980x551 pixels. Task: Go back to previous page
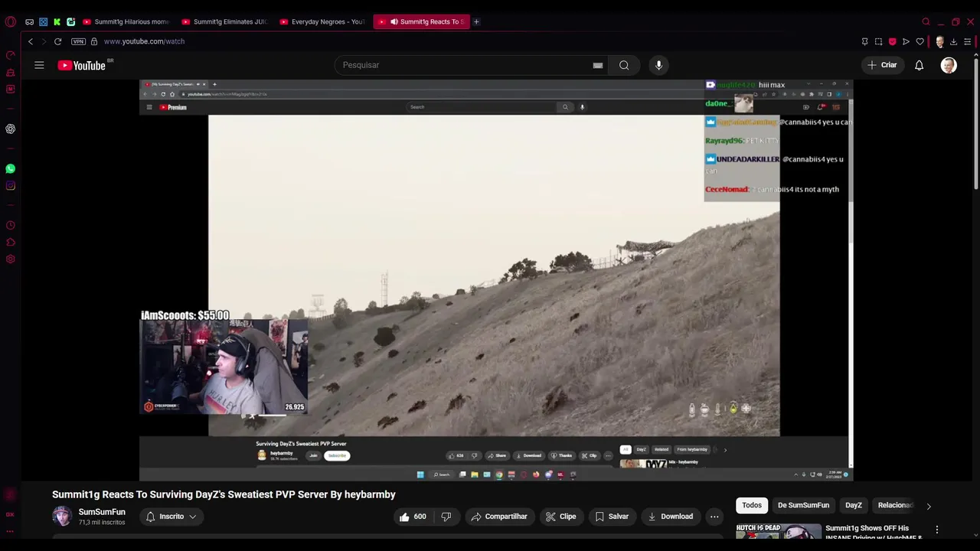point(31,41)
